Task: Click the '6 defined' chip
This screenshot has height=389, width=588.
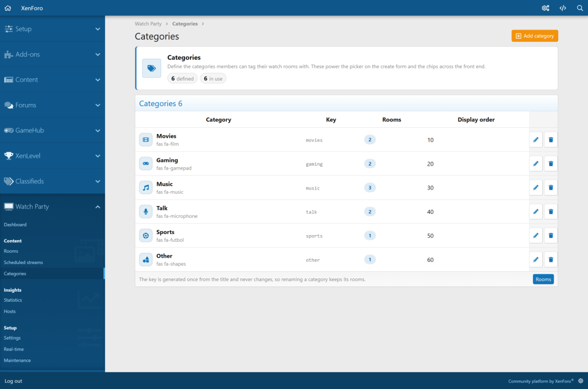Action: pyautogui.click(x=182, y=78)
